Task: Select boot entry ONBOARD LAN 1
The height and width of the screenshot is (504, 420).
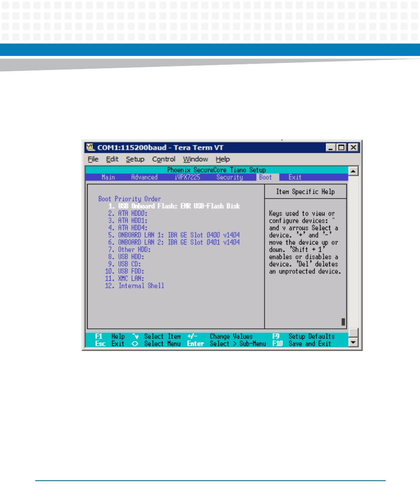Action: click(173, 235)
